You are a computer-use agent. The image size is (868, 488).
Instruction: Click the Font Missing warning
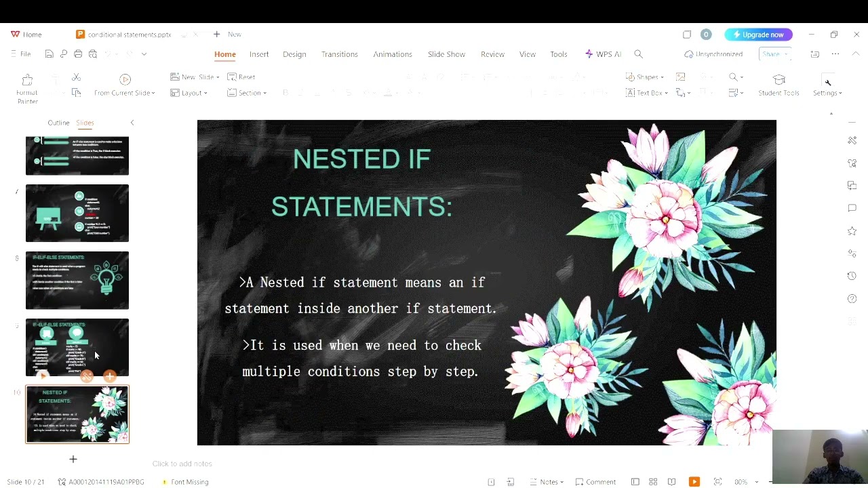185,482
